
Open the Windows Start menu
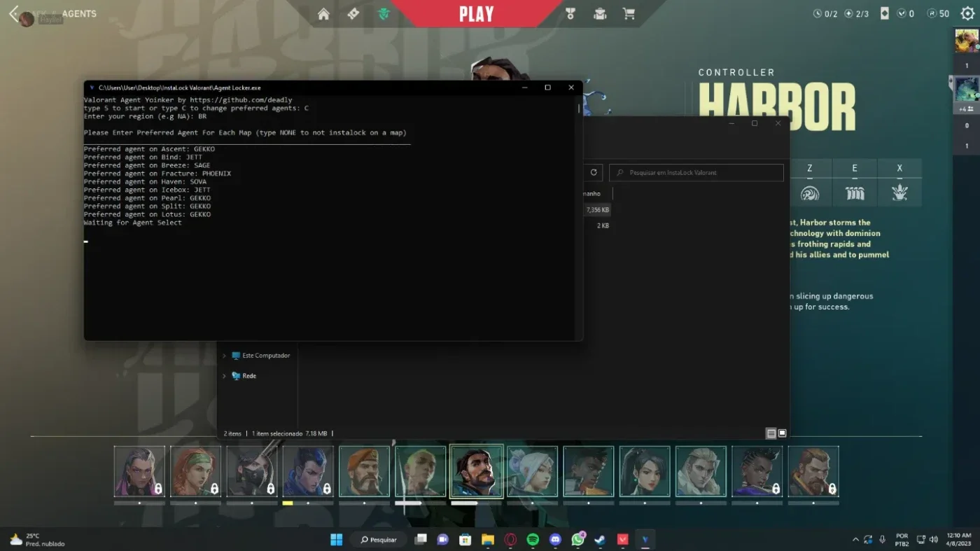(336, 539)
